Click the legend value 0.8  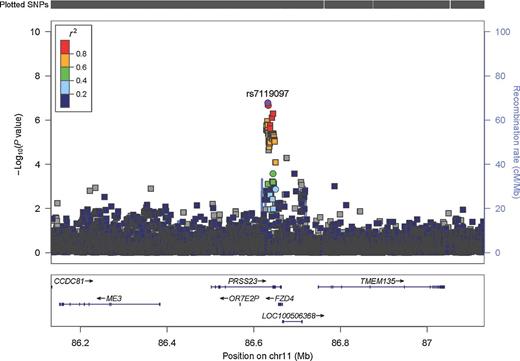(x=81, y=54)
